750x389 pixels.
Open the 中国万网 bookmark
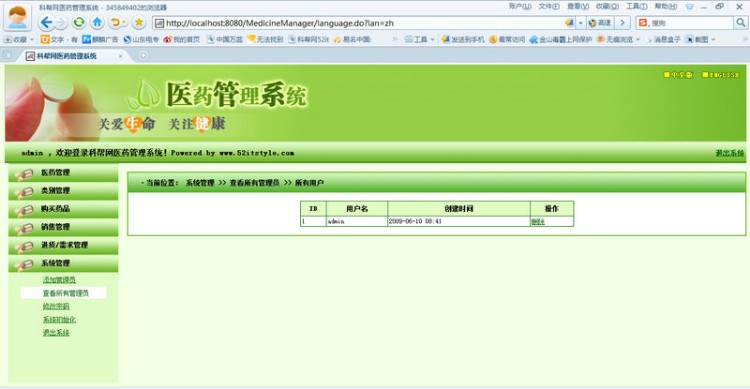(225, 39)
